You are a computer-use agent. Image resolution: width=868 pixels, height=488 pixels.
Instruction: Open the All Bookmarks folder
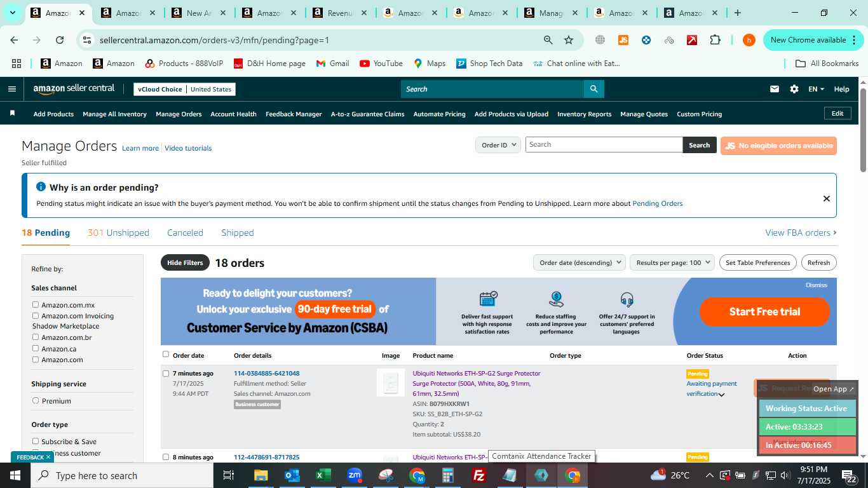(x=827, y=64)
